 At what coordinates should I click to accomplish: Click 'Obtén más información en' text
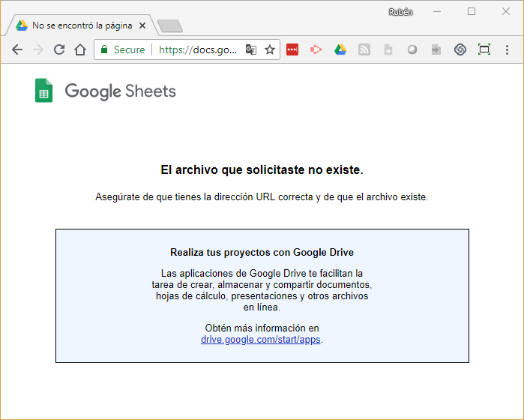tap(262, 328)
